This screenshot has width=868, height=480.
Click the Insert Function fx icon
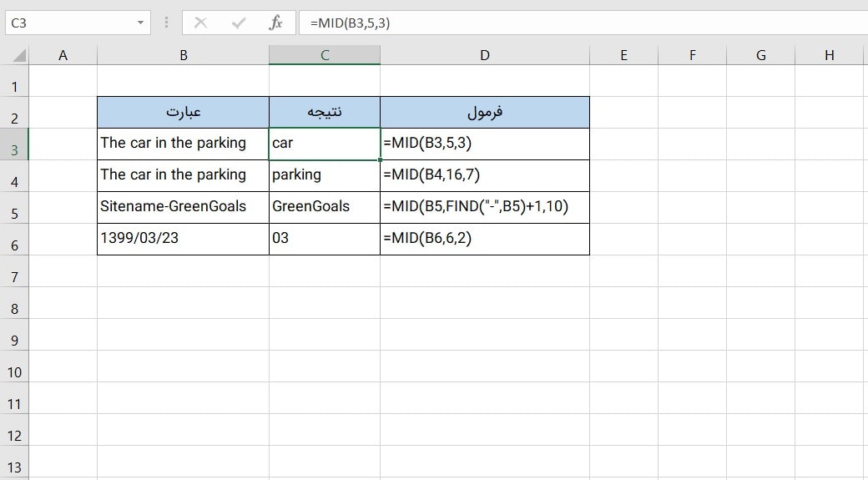[x=275, y=23]
